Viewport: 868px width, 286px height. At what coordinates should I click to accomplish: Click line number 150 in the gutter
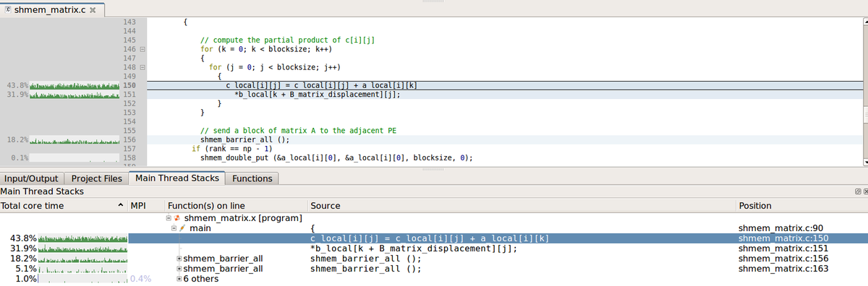click(129, 85)
